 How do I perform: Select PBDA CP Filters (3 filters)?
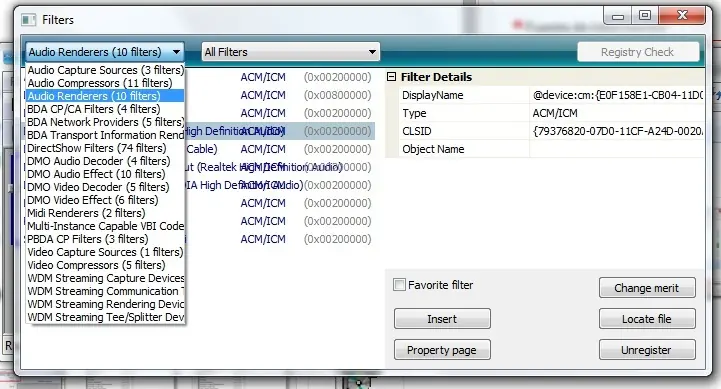[x=105, y=239]
